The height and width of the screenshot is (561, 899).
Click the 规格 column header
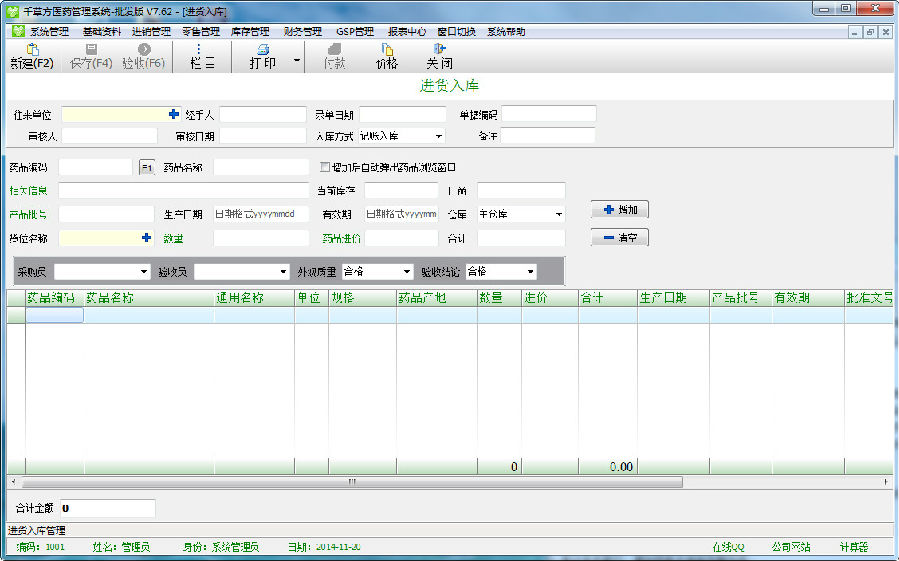pyautogui.click(x=362, y=298)
